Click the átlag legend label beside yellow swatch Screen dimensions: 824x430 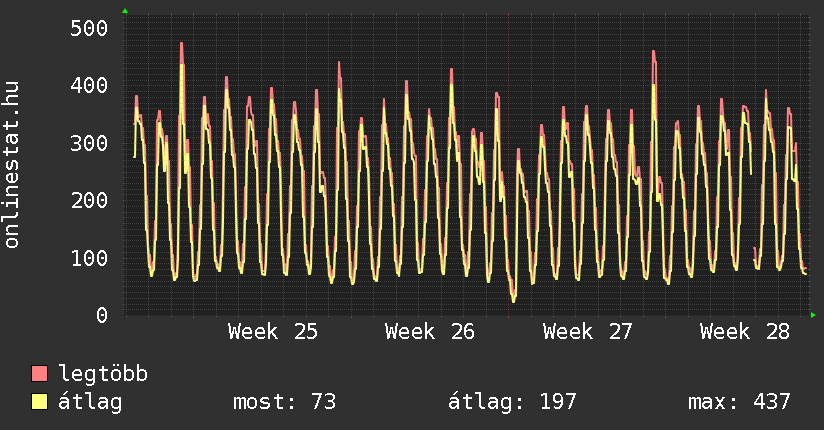[90, 402]
